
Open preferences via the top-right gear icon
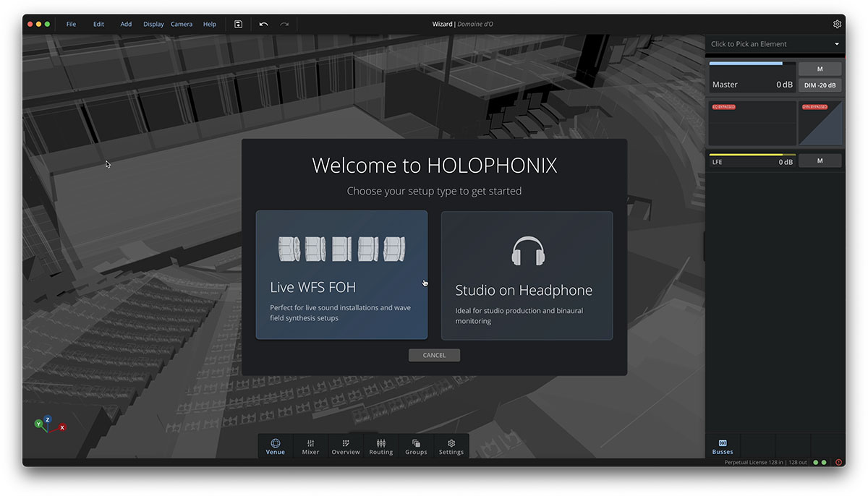837,24
